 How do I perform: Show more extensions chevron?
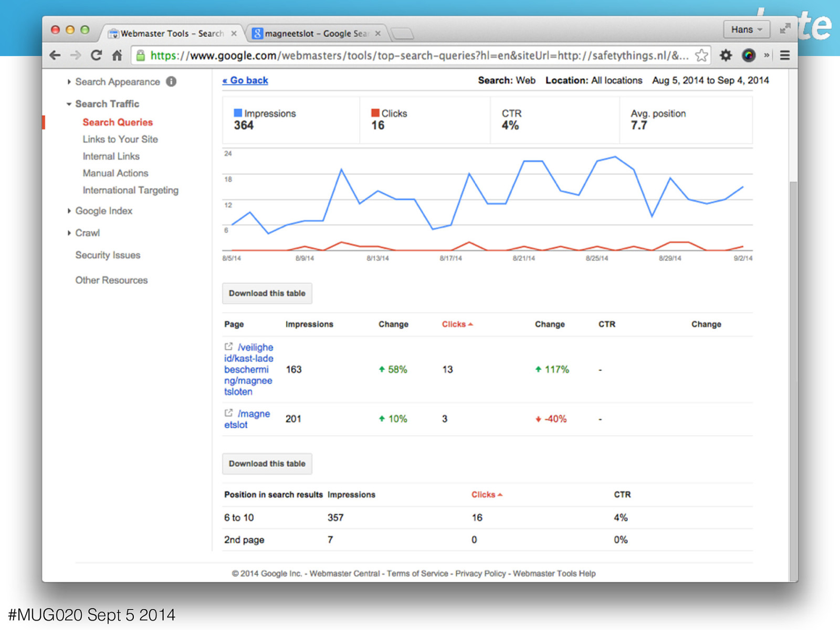[766, 55]
